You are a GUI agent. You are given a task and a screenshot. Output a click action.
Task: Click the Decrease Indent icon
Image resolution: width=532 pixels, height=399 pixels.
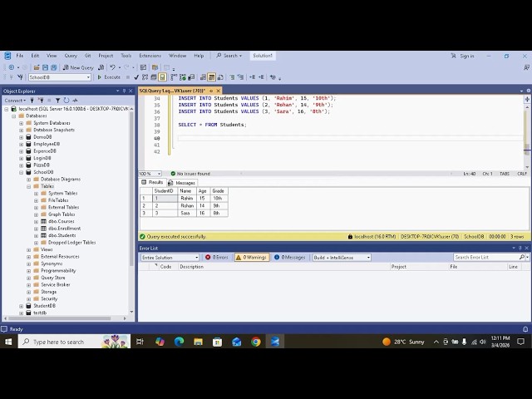pyautogui.click(x=252, y=77)
